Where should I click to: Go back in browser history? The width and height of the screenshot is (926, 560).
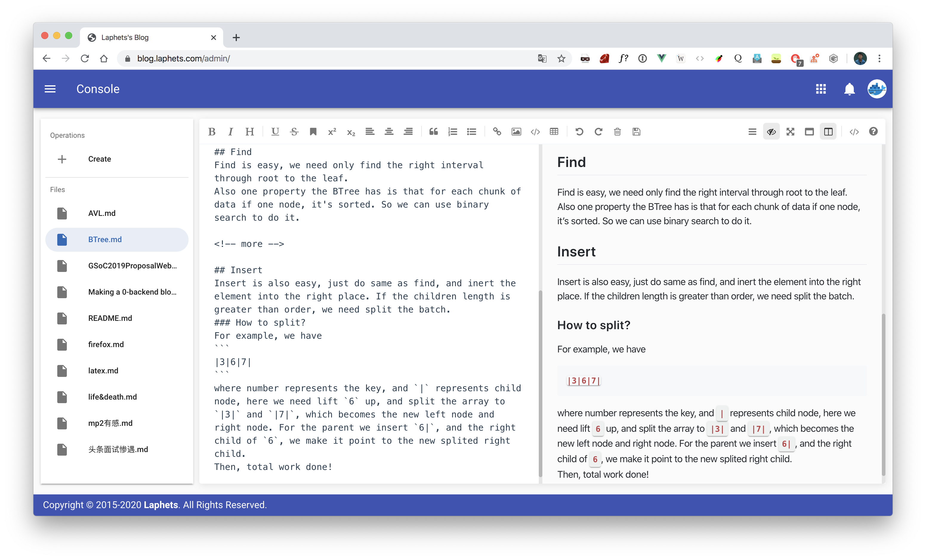[x=47, y=58]
